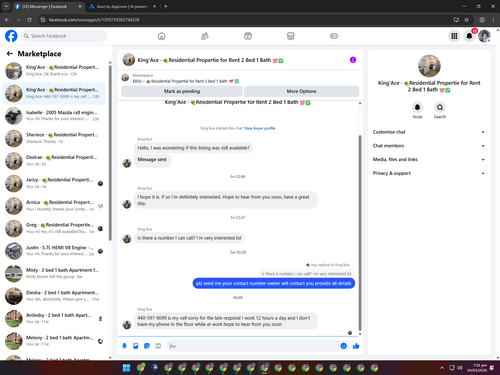The height and width of the screenshot is (375, 500).
Task: Click the blue 'plz send me your contact number' message
Action: [274, 283]
